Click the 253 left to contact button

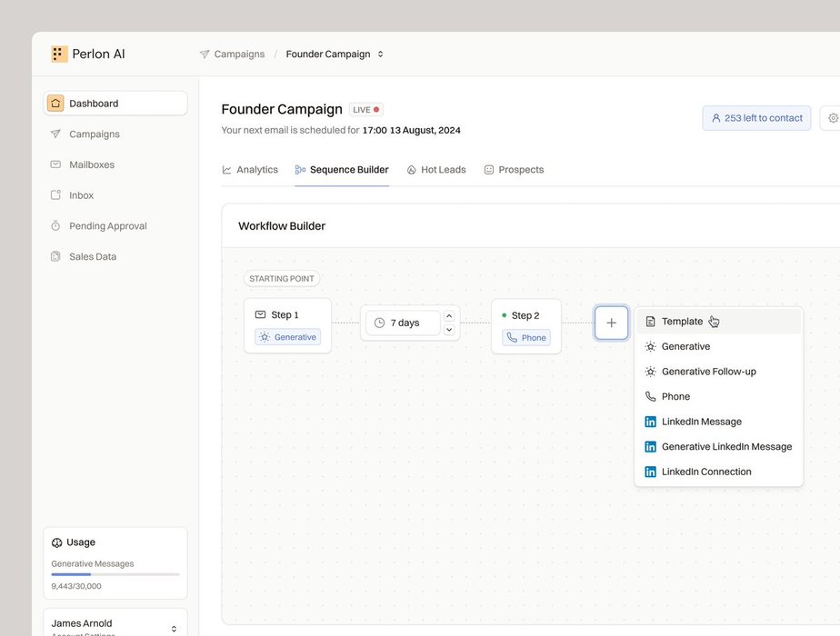[756, 118]
